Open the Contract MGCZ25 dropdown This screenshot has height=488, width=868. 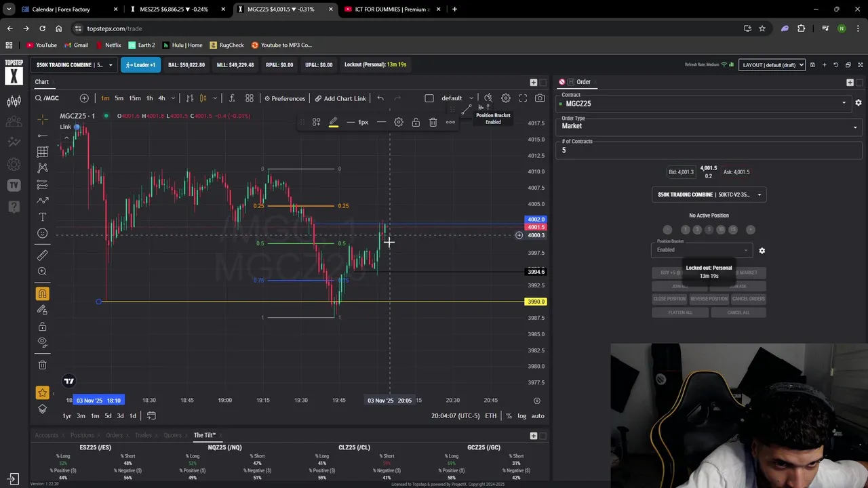pyautogui.click(x=704, y=103)
